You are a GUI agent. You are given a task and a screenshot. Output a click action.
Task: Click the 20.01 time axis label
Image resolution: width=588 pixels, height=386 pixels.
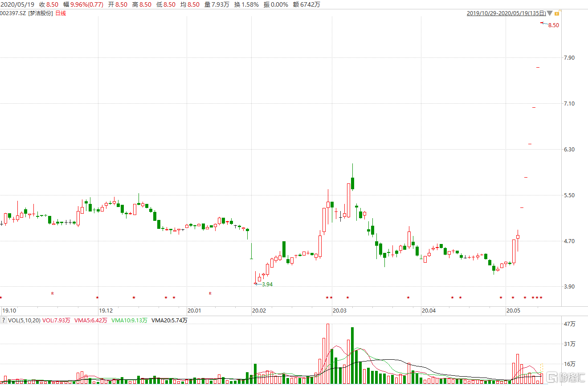click(x=194, y=310)
